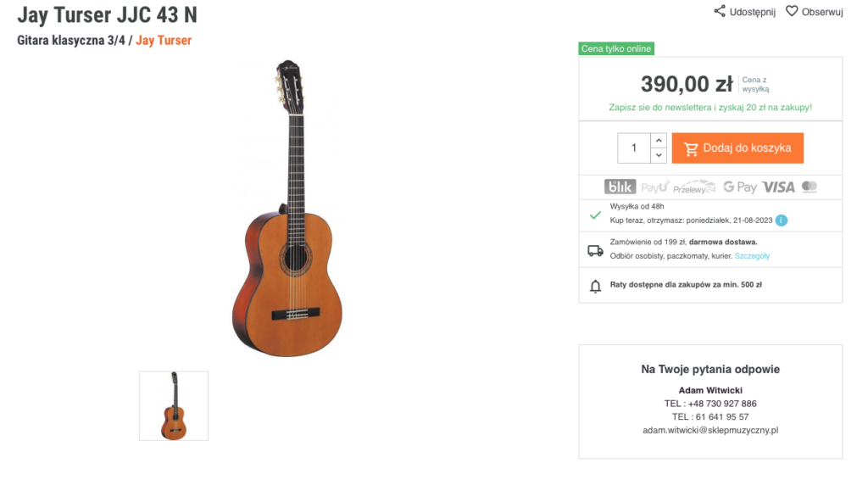Image resolution: width=868 pixels, height=480 pixels.
Task: Click the heart icon to watch product
Action: pyautogui.click(x=792, y=11)
